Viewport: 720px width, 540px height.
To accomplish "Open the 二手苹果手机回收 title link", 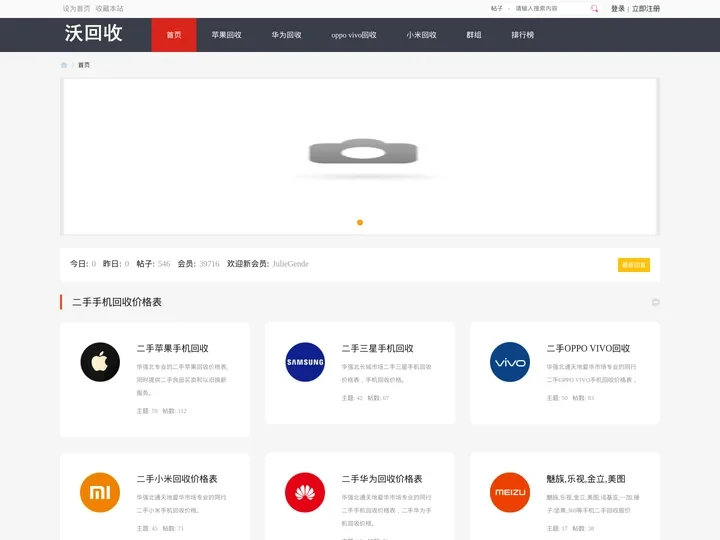I will (x=173, y=349).
